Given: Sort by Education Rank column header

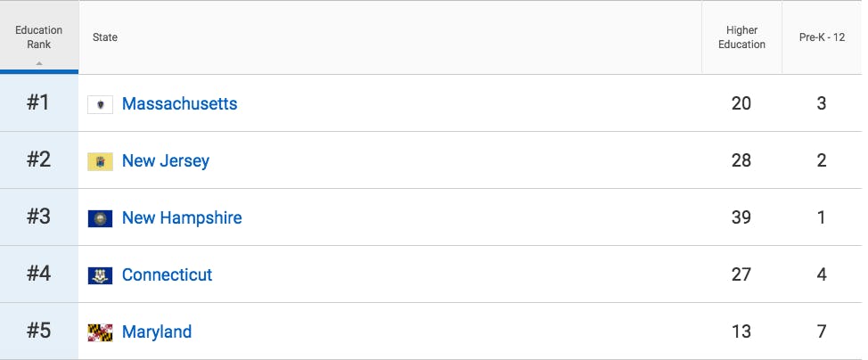Looking at the screenshot, I should point(39,37).
